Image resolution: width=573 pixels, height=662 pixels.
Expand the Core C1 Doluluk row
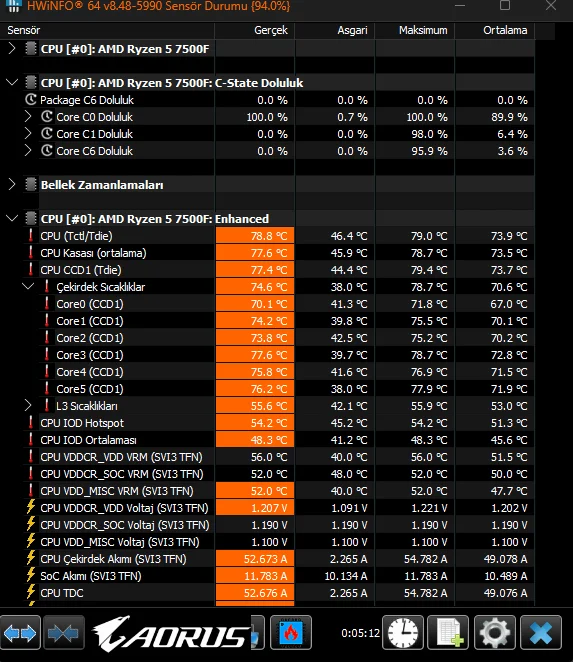point(28,133)
